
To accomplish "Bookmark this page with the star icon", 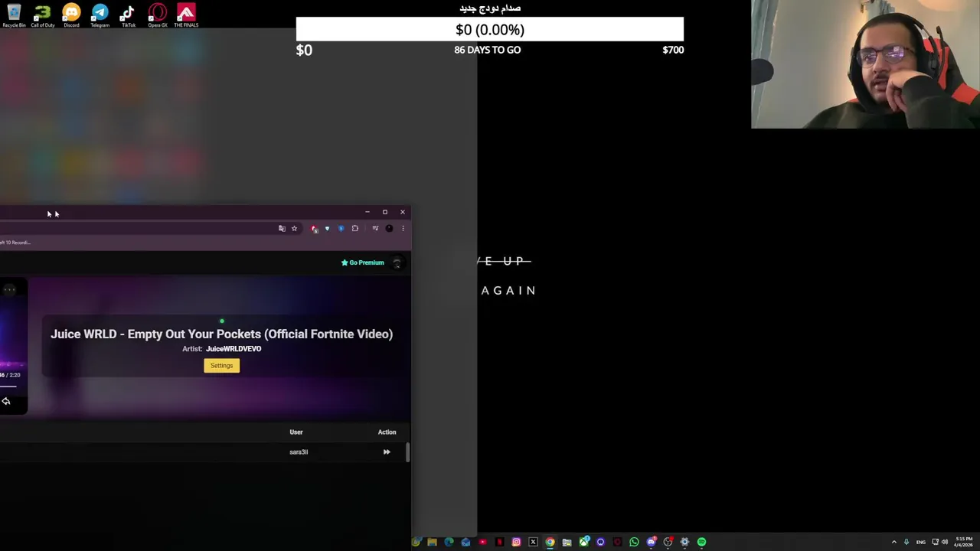I will tap(294, 228).
